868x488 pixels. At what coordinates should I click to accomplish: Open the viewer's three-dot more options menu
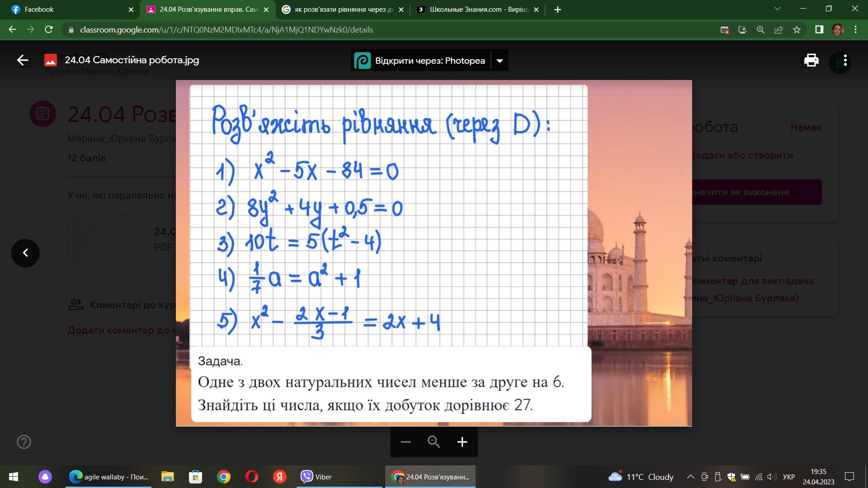[x=844, y=61]
